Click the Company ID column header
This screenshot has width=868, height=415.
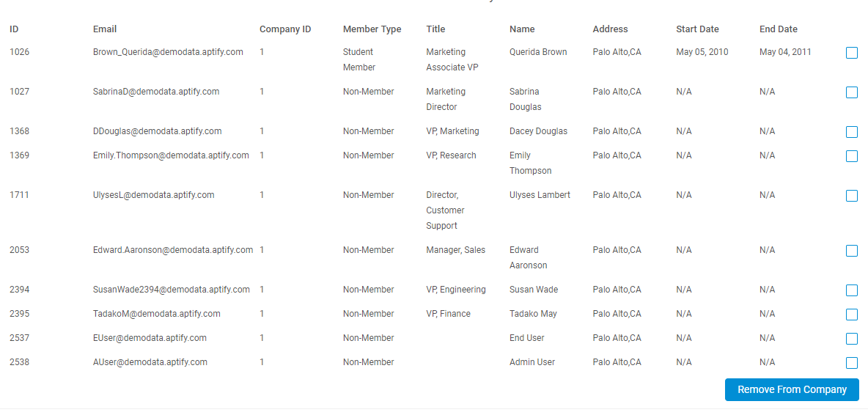tap(285, 29)
